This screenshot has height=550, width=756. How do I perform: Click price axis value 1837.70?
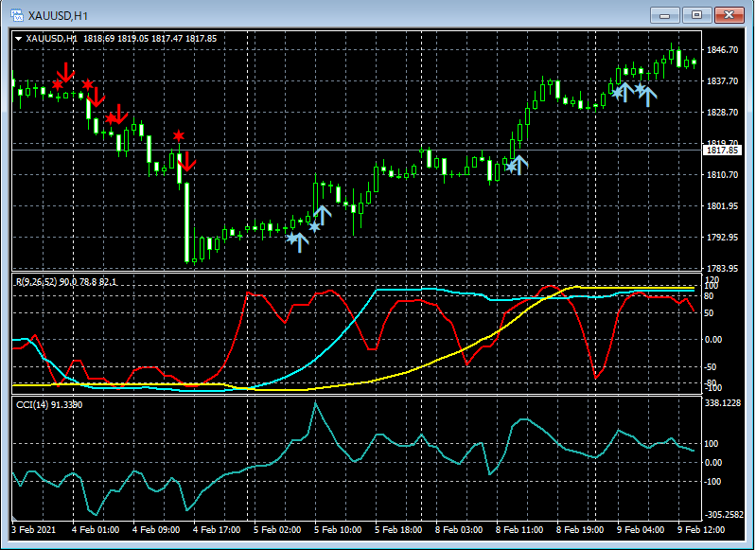[722, 81]
